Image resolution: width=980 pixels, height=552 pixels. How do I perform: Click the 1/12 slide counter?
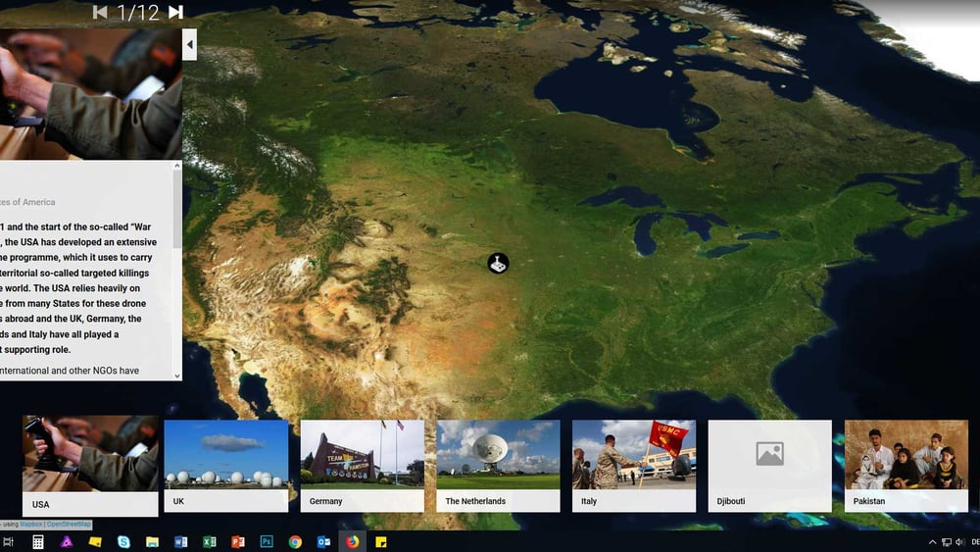[x=138, y=12]
